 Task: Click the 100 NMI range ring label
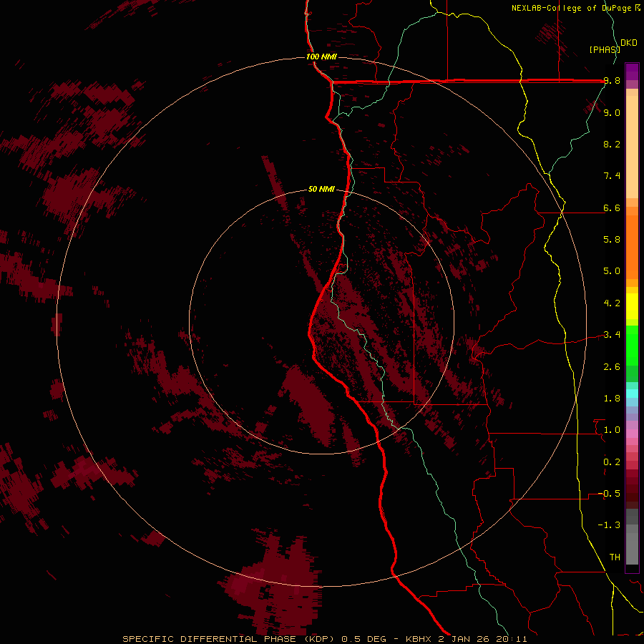click(321, 57)
